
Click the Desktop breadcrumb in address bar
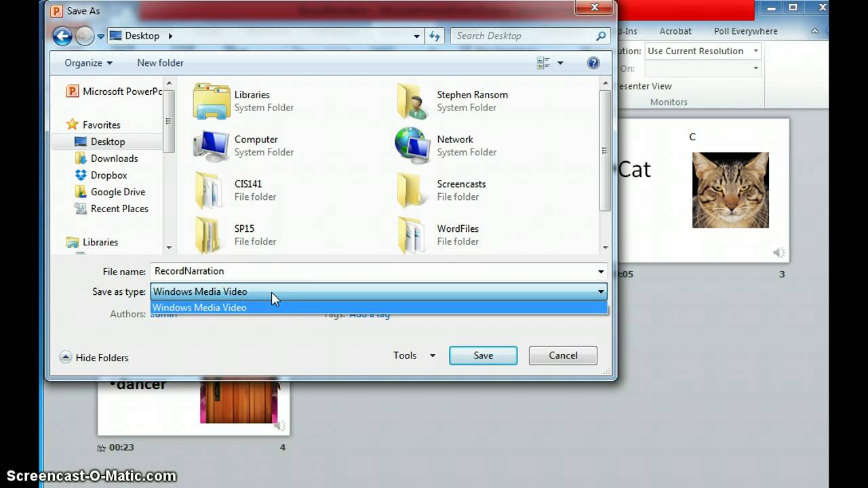coord(142,36)
